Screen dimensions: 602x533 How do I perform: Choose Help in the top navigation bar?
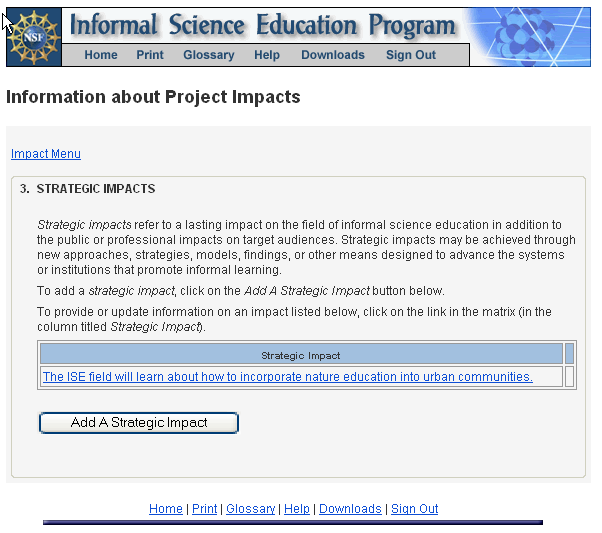click(267, 55)
